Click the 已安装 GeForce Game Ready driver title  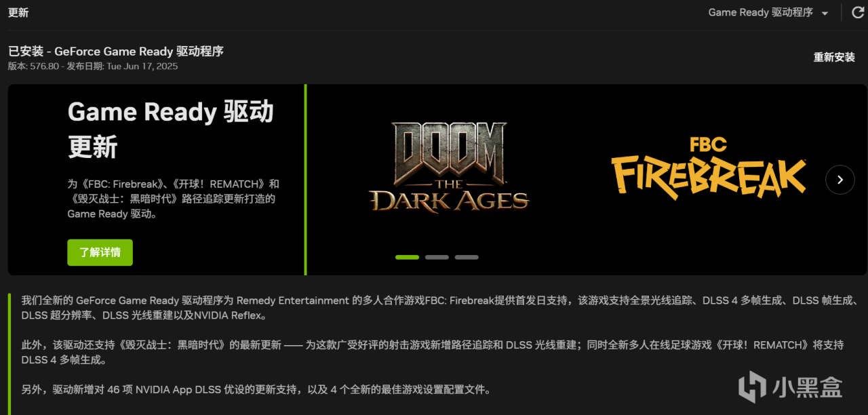tap(116, 51)
